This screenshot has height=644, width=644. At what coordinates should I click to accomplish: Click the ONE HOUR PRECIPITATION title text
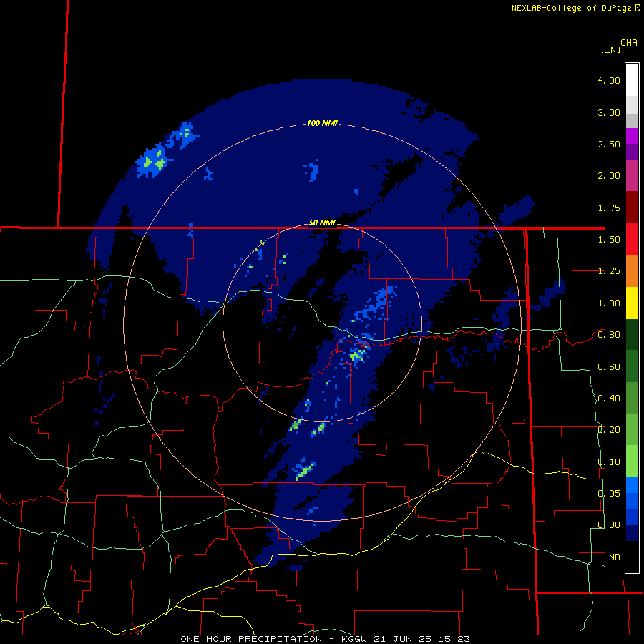(251, 639)
